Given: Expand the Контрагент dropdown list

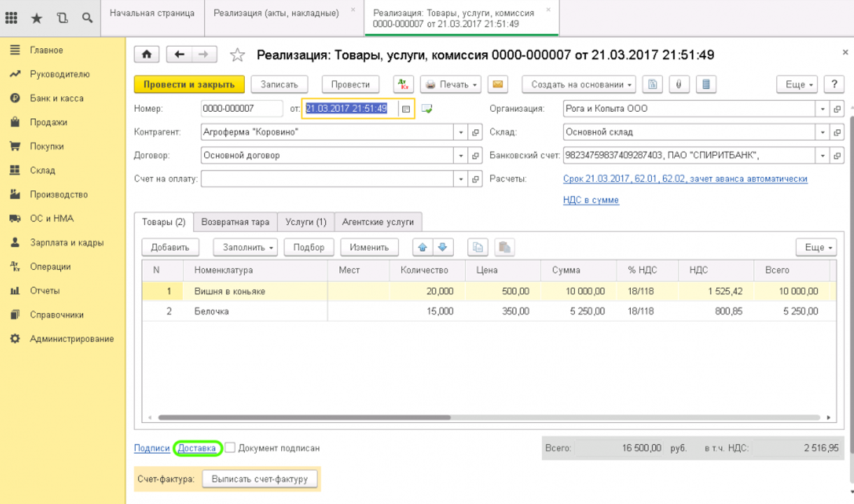Looking at the screenshot, I should tap(461, 132).
